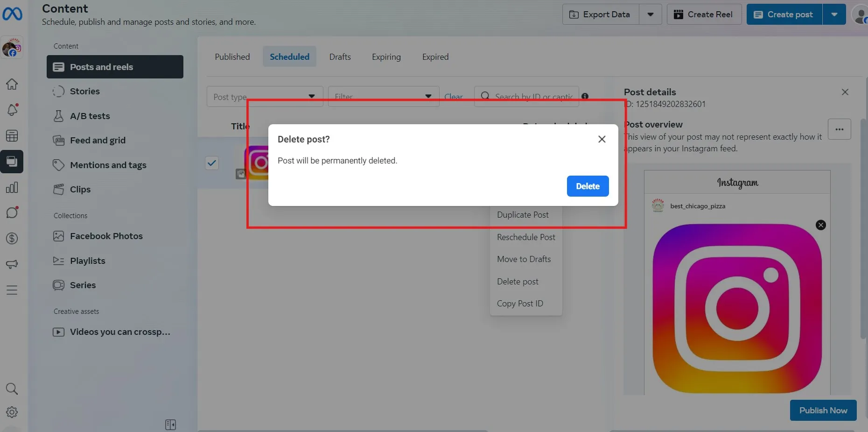868x432 pixels.
Task: Open Inbox chat bubble icon
Action: (x=12, y=212)
